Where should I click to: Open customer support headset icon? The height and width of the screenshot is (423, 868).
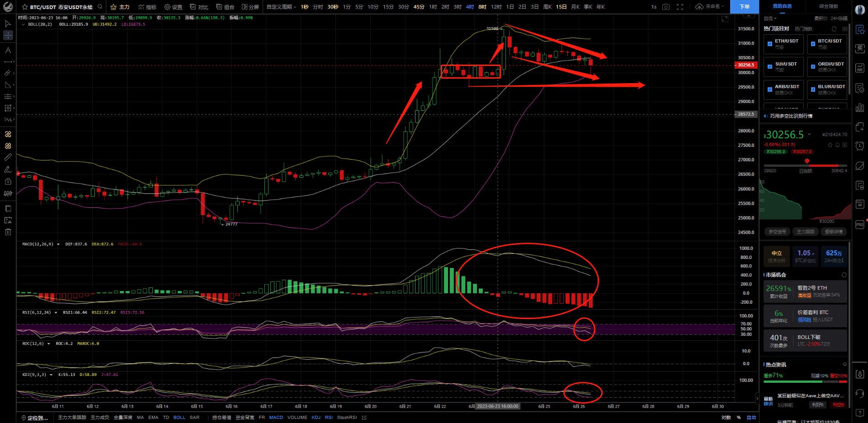point(860,394)
